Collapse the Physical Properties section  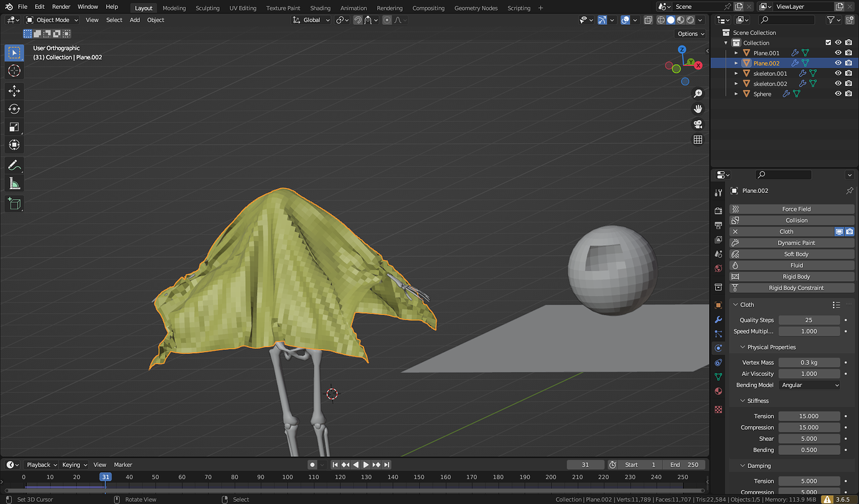click(x=771, y=347)
